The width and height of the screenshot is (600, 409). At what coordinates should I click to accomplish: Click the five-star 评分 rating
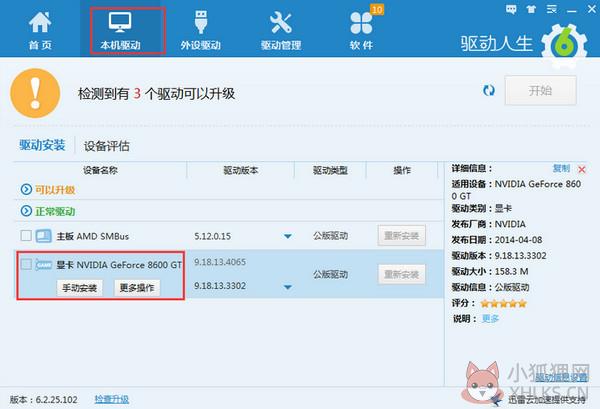tap(503, 304)
